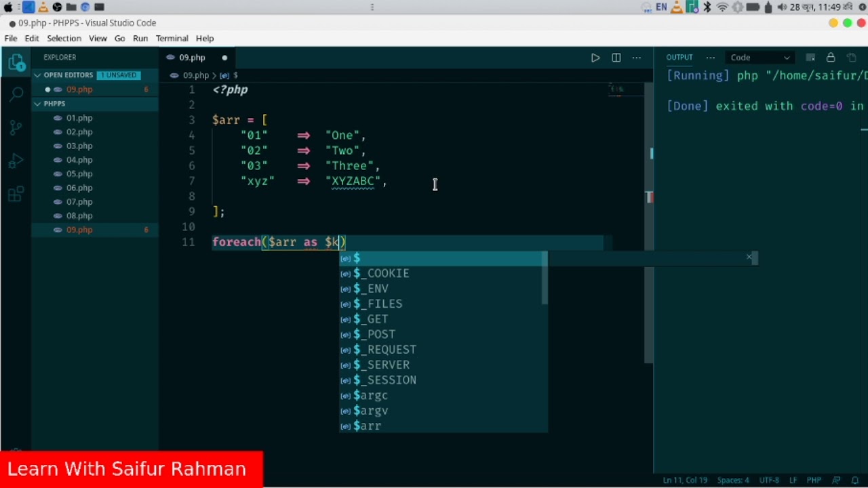Click the Apple logo menu icon
This screenshot has height=488, width=868.
(x=8, y=7)
